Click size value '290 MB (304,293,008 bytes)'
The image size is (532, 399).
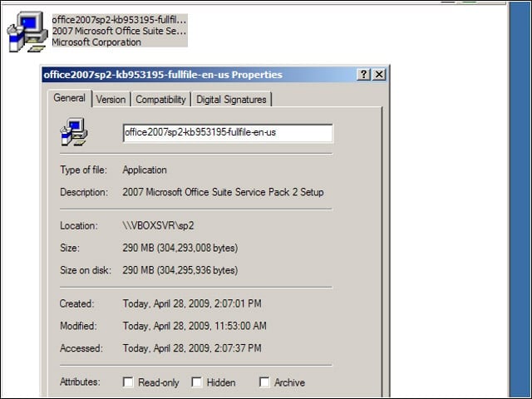tap(180, 248)
